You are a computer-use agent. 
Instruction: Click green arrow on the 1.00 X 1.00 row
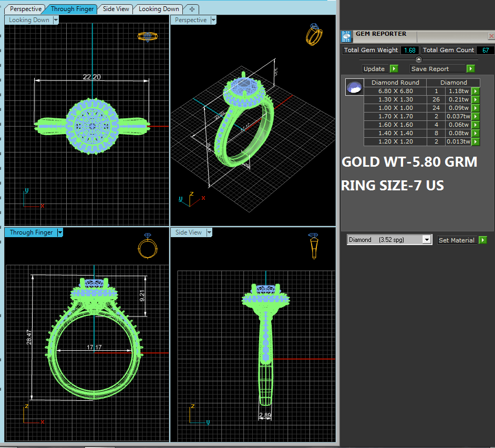coord(475,108)
